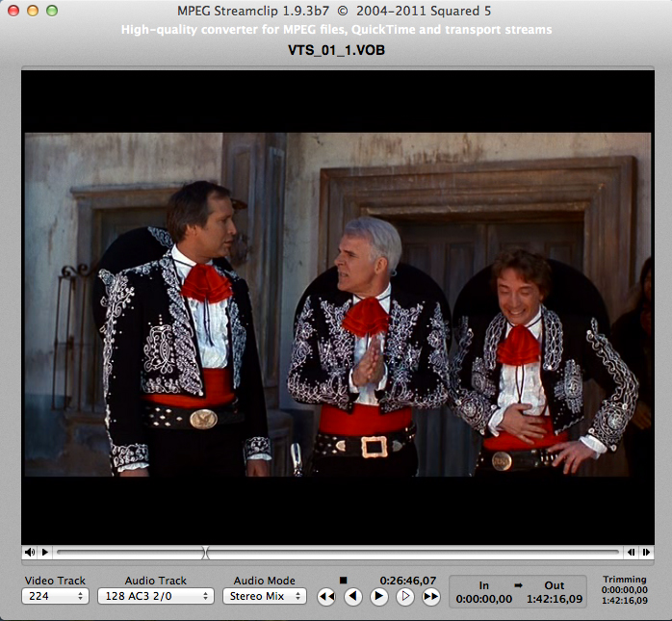
Task: Click the outlined slow-play button
Action: coord(405,597)
